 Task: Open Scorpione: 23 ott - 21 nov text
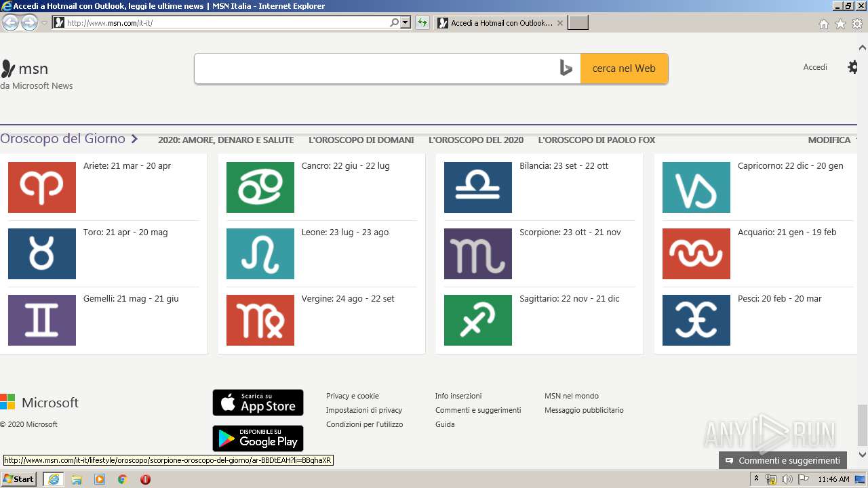click(570, 232)
